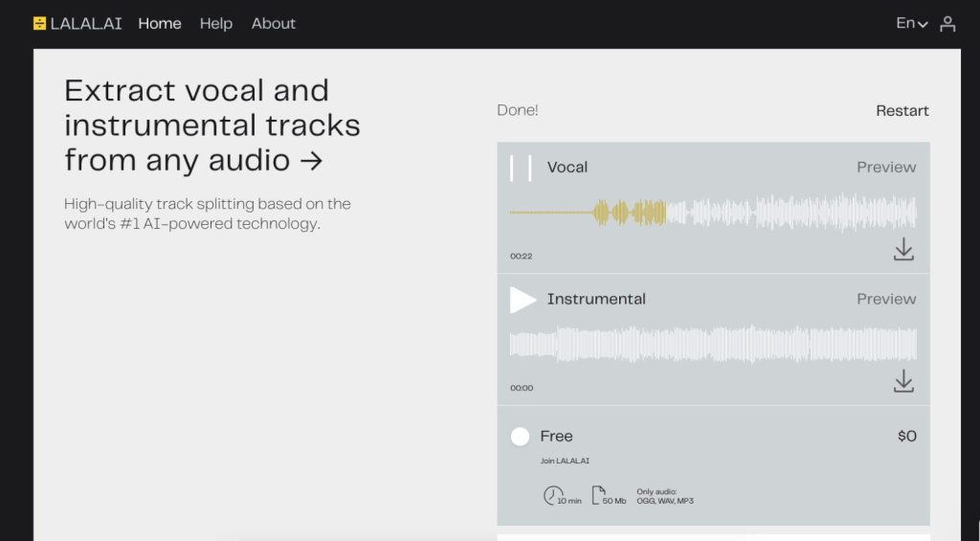Image resolution: width=980 pixels, height=541 pixels.
Task: Go to the About page
Action: [x=274, y=24]
